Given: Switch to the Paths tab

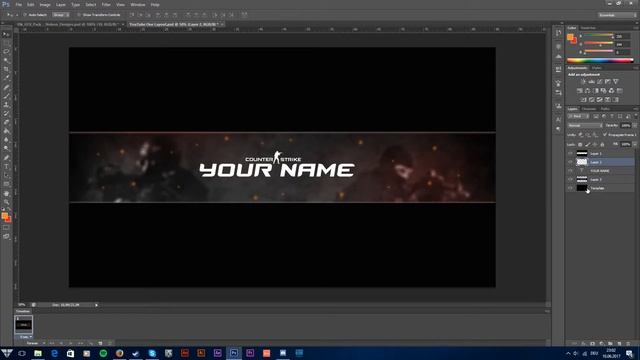Looking at the screenshot, I should 605,109.
